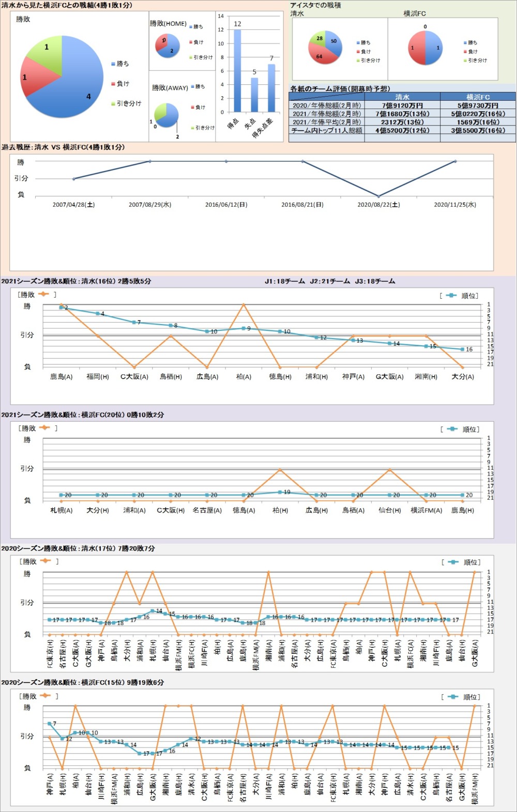Click the teal 順位 legend marker in 2021 清水 chart
Screen dimensions: 517x812
(x=451, y=296)
